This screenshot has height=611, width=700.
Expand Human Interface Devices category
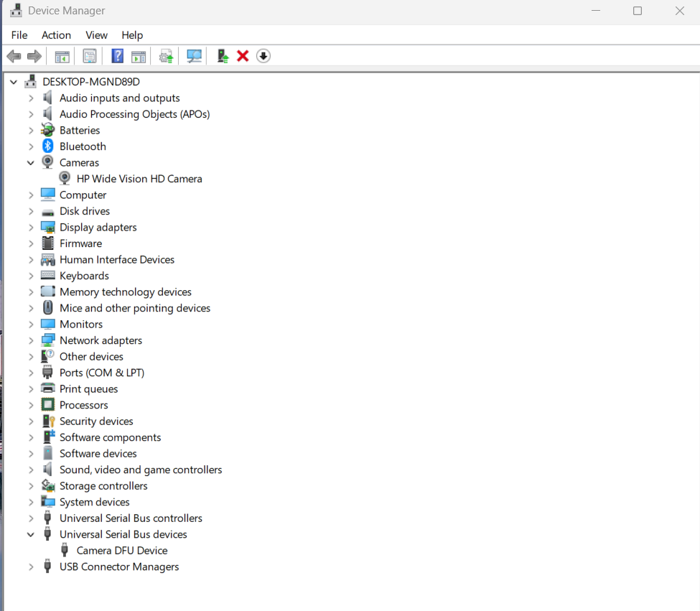pos(31,260)
